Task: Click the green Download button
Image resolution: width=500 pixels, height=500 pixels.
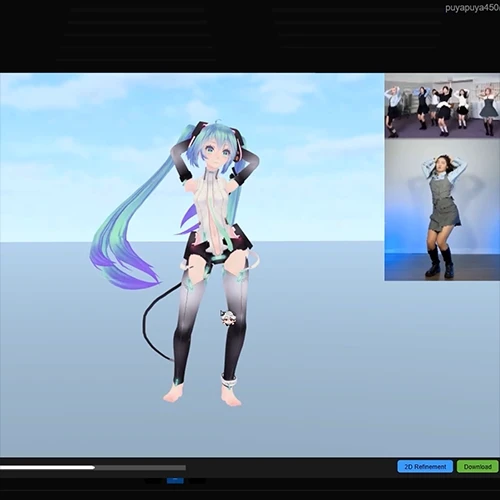Action: click(x=477, y=467)
